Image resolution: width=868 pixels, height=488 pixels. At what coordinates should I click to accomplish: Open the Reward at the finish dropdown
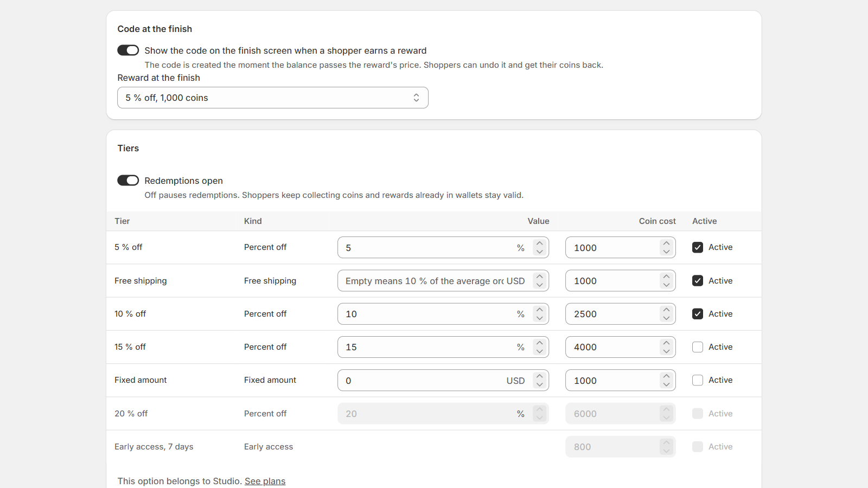pyautogui.click(x=273, y=98)
